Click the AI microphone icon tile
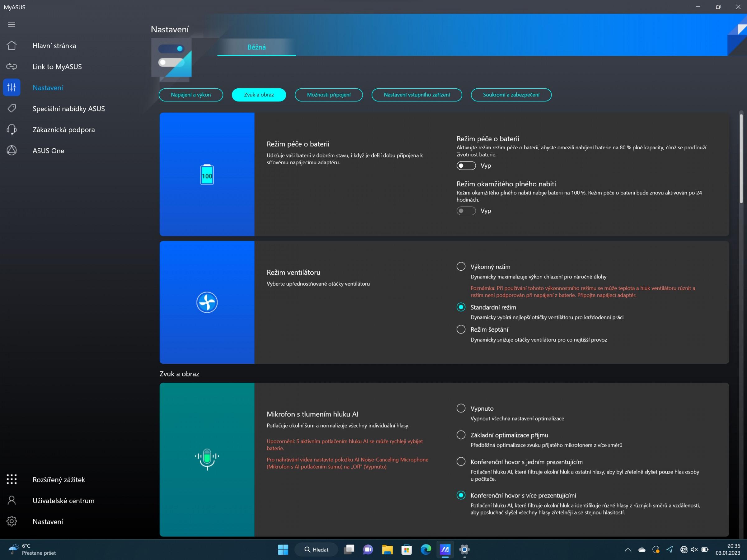The image size is (747, 560). tap(207, 460)
